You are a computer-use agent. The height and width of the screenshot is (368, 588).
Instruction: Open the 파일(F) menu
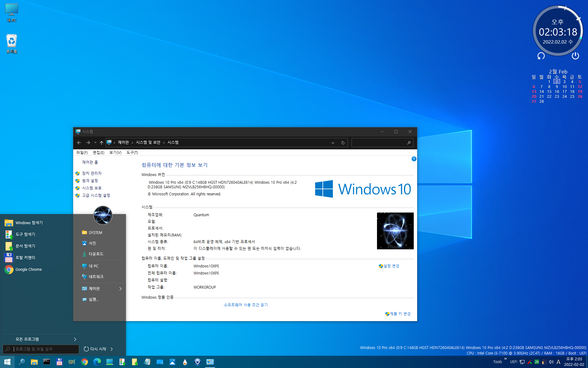[x=82, y=152]
